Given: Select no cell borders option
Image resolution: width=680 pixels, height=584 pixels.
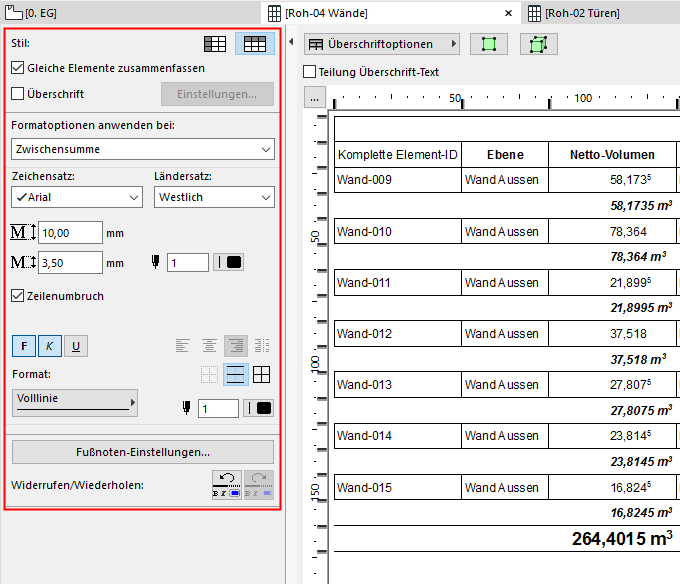Looking at the screenshot, I should click(209, 375).
